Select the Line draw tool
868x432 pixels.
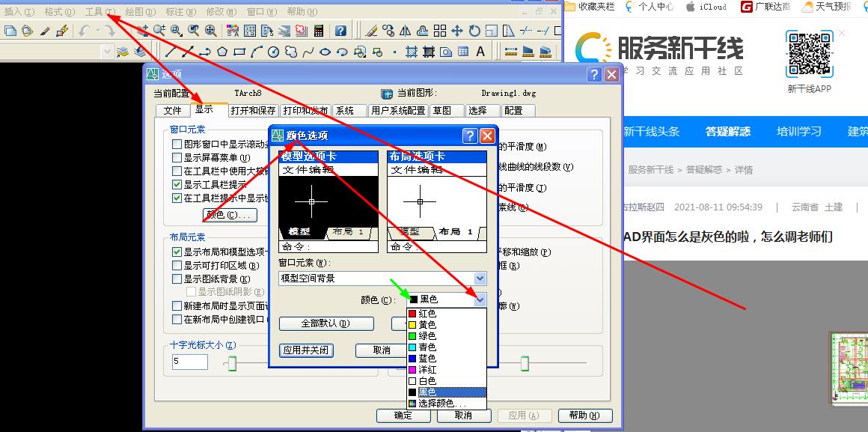coord(171,52)
